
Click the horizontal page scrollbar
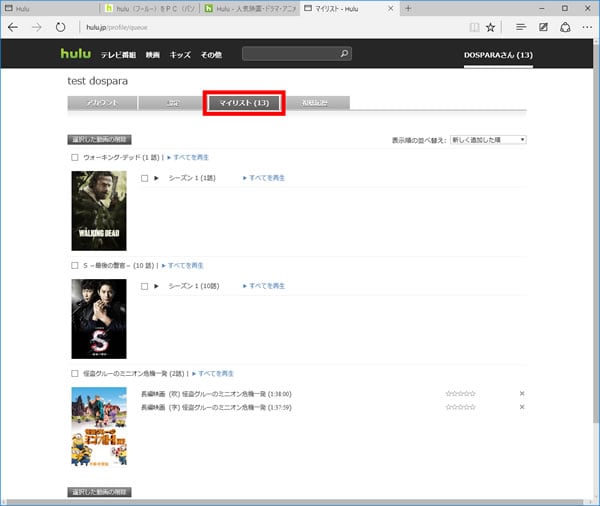coord(297,502)
